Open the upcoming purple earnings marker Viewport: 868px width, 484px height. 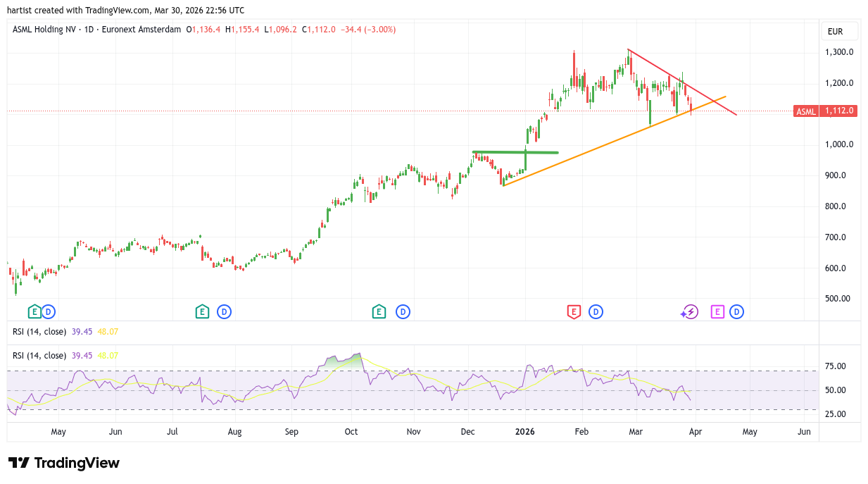point(717,311)
